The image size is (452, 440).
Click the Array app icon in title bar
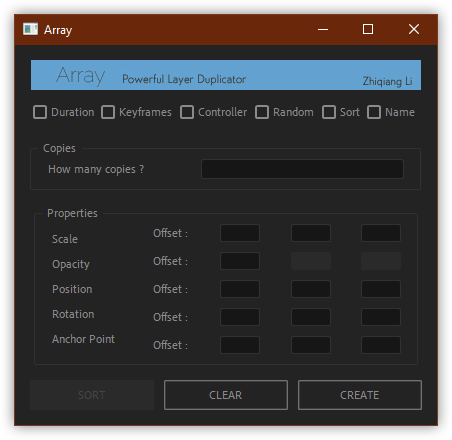[30, 29]
